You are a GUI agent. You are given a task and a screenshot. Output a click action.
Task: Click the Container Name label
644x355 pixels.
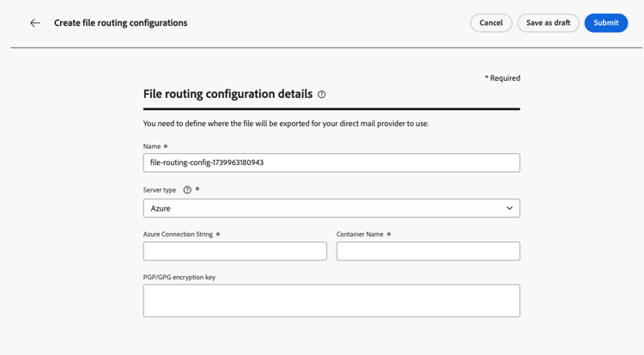[360, 234]
